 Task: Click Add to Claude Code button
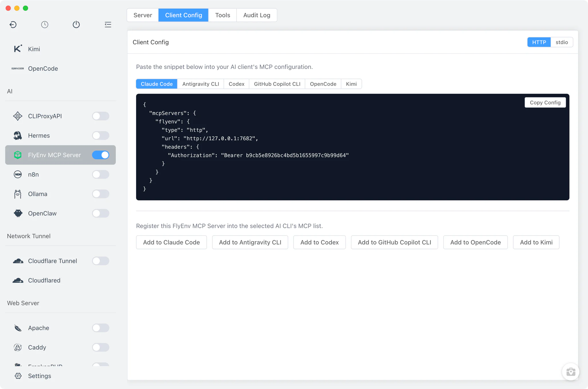[171, 242]
